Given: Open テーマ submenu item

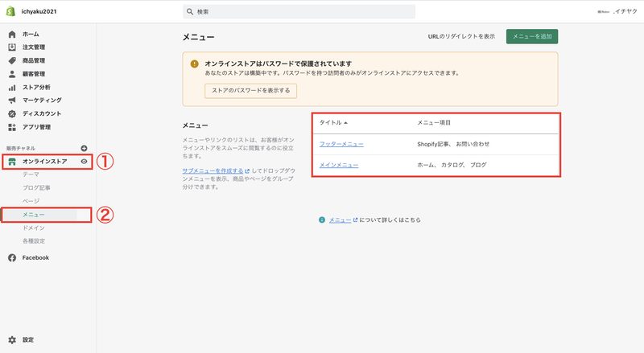Looking at the screenshot, I should 31,174.
